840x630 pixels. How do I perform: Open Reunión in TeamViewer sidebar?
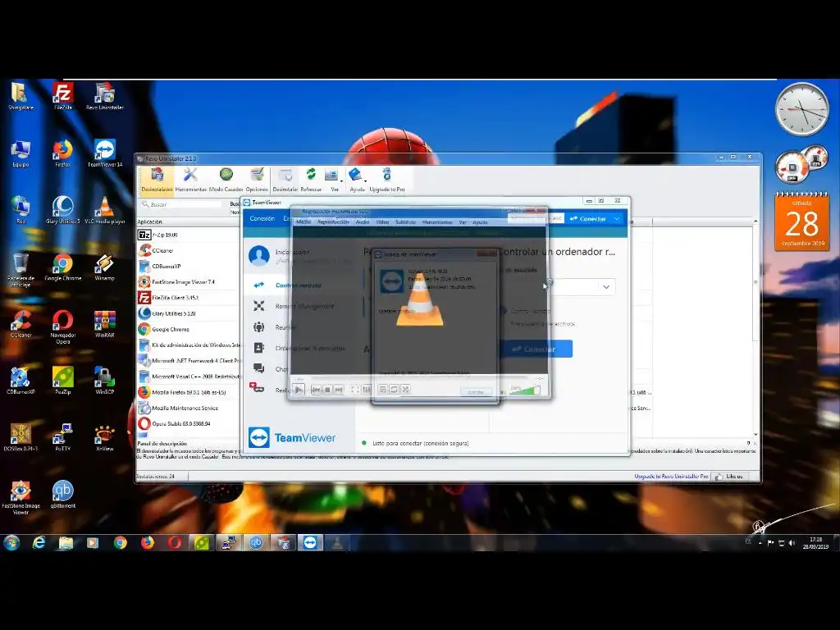(300, 326)
